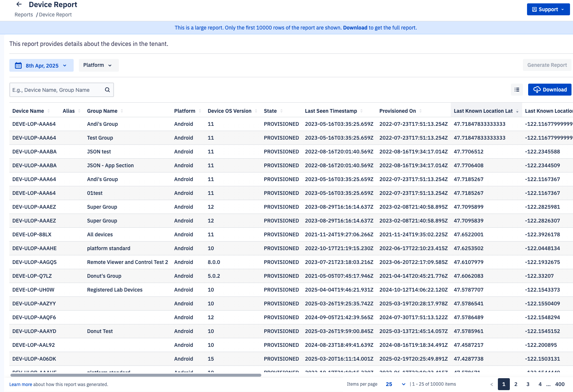Click OS version 8.0.0 cell
The height and width of the screenshot is (392, 573).
pyautogui.click(x=214, y=262)
